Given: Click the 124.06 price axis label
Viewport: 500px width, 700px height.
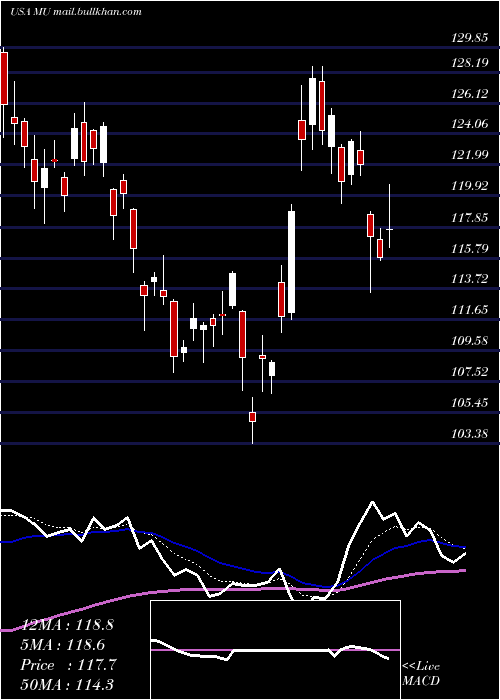Looking at the screenshot, I should pos(470,124).
